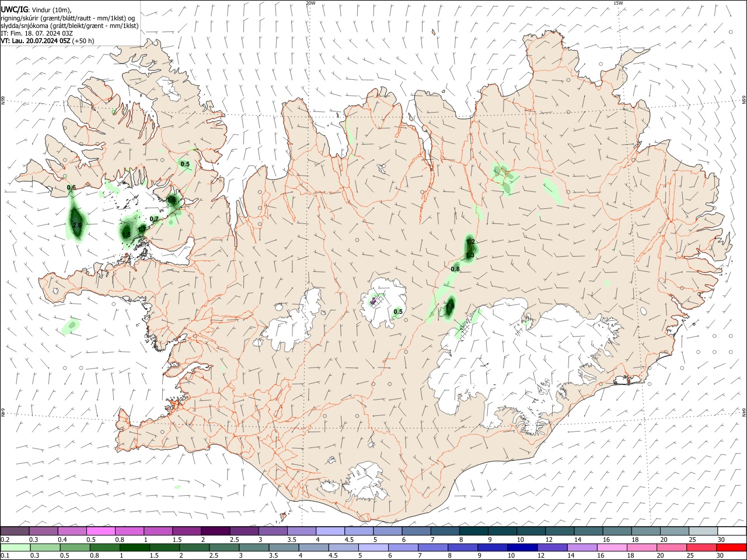Click the 'slydda/snjókoma' legend description line
The image size is (747, 560).
(69, 26)
